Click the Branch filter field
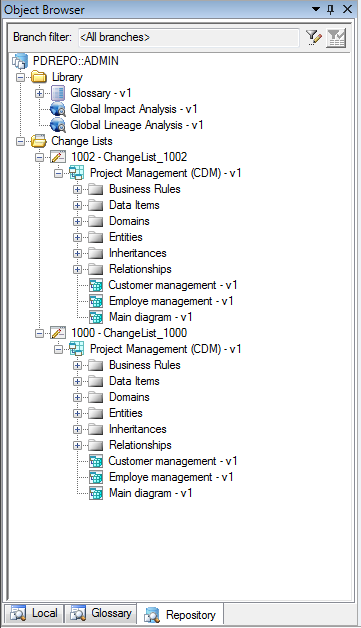Screen dimensions: 361x628 click(189, 37)
